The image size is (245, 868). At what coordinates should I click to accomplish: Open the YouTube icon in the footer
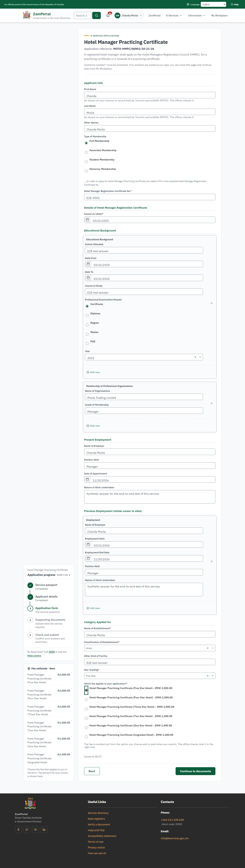coord(35,829)
